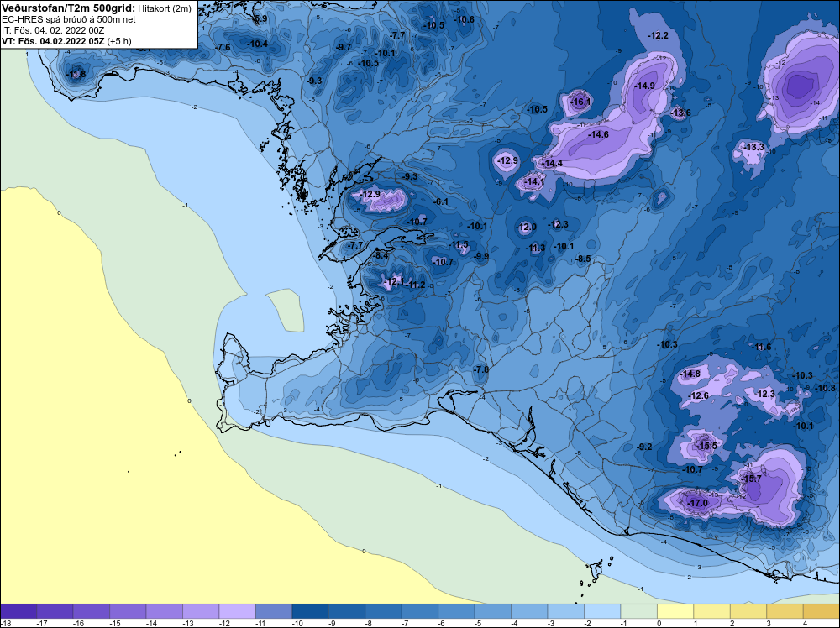Screen dimensions: 840x628
Task: Select the -16.1 temperature label
Action: tap(580, 102)
